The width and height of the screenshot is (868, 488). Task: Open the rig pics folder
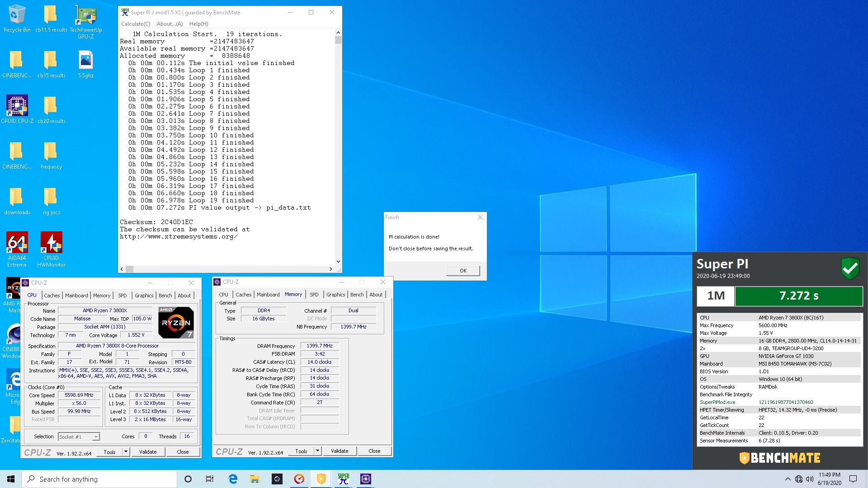(x=51, y=202)
